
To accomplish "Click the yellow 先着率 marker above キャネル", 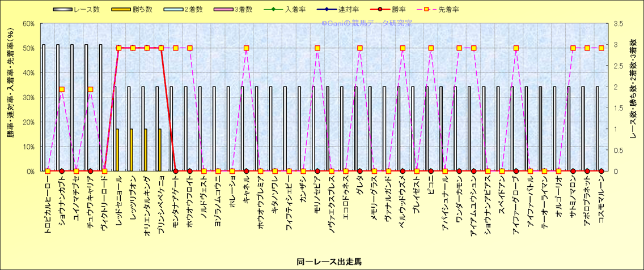I will (247, 48).
